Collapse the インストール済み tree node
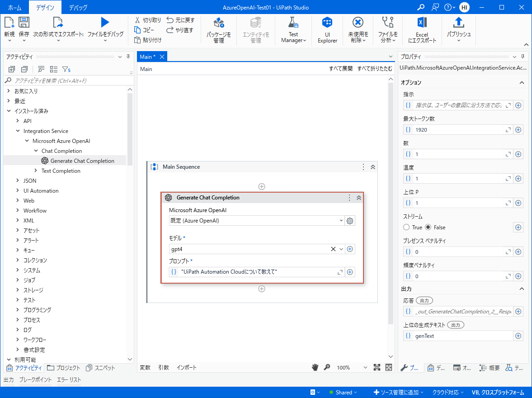 point(9,111)
